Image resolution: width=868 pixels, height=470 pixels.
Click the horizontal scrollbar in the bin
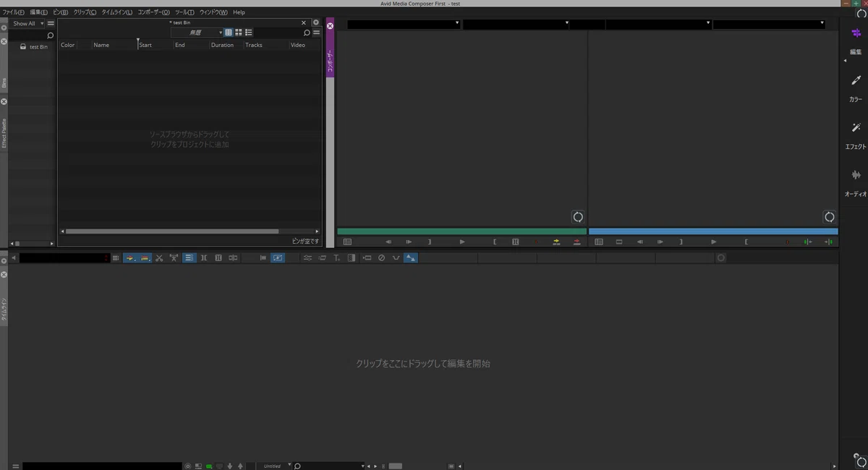tap(172, 231)
